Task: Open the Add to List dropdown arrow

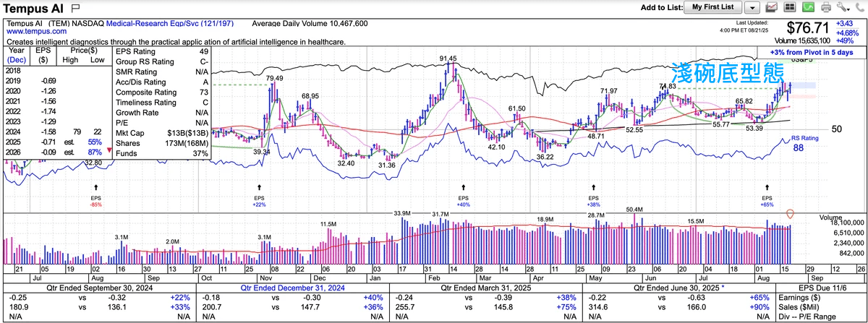Action: [752, 7]
